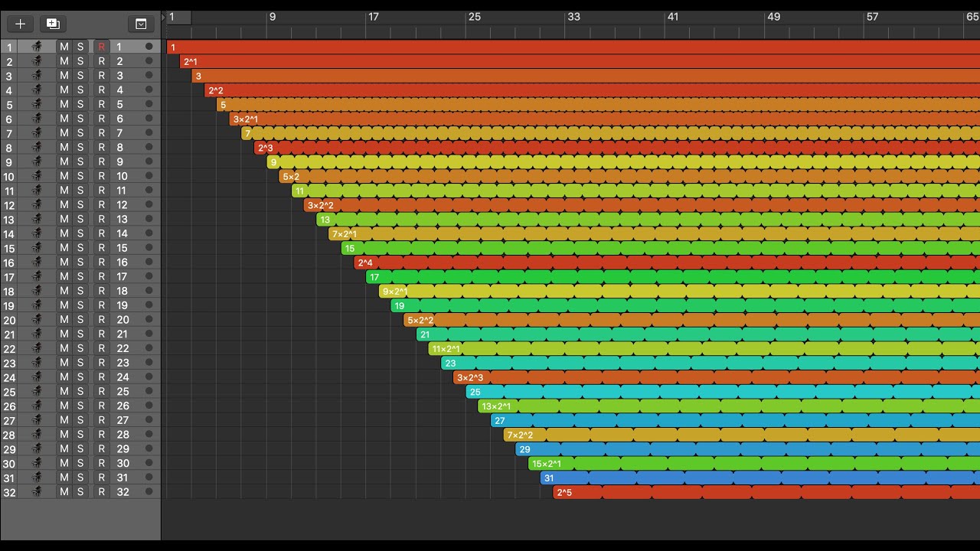980x551 pixels.
Task: Select the instrument icon on track 5
Action: coord(37,104)
